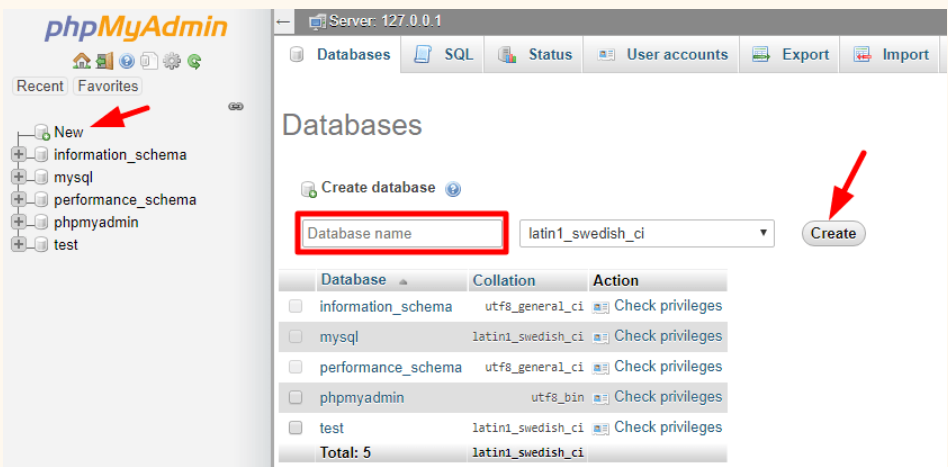Click the log out door icon
This screenshot has width=948, height=467.
click(105, 60)
